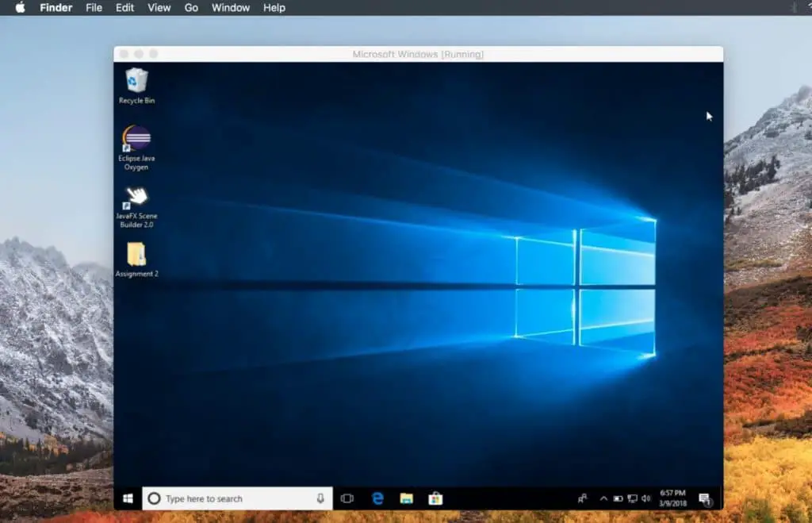Open network settings from the system tray
Viewport: 812px width, 523px height.
tap(632, 498)
